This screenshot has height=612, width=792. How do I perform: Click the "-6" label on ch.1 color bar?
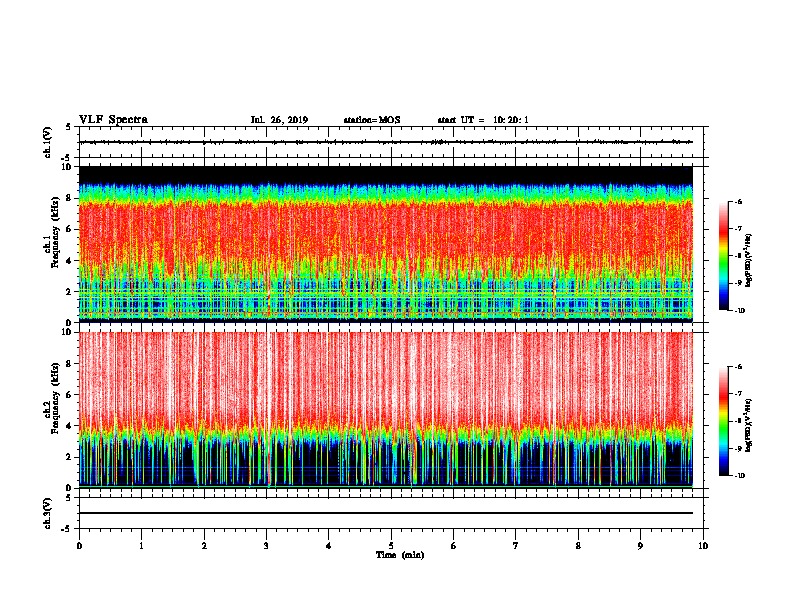tap(738, 201)
